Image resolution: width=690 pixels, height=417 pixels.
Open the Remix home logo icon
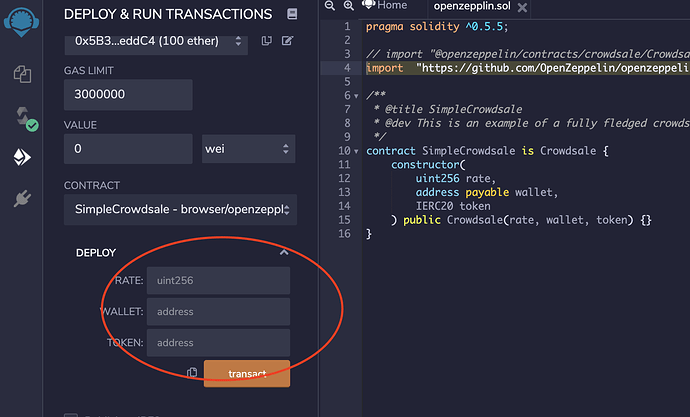coord(21,21)
